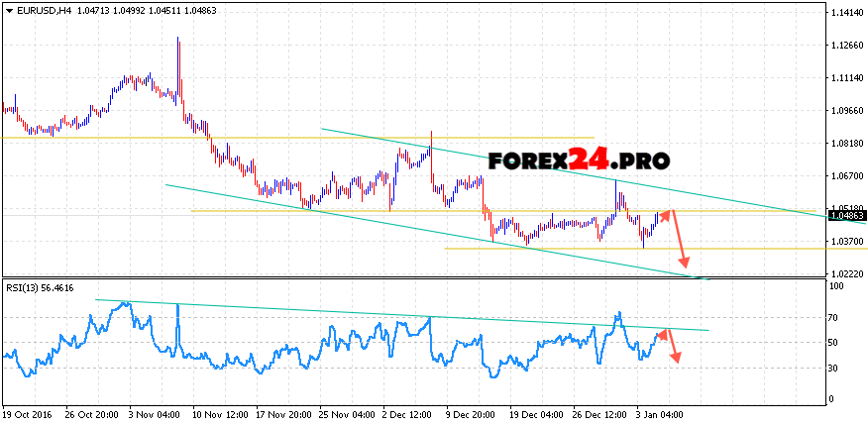Screen dimensions: 868x426
Task: Click the RSI(13) 56.4616 indicator label
Action: pos(40,288)
